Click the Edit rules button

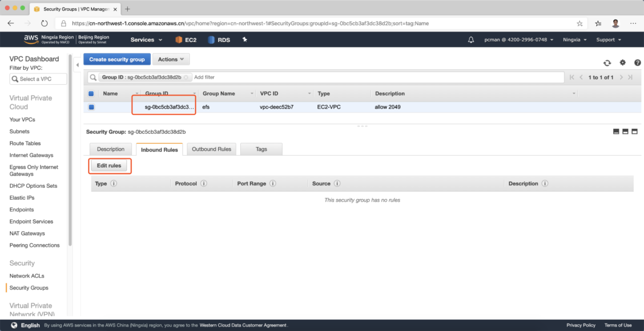tap(109, 166)
